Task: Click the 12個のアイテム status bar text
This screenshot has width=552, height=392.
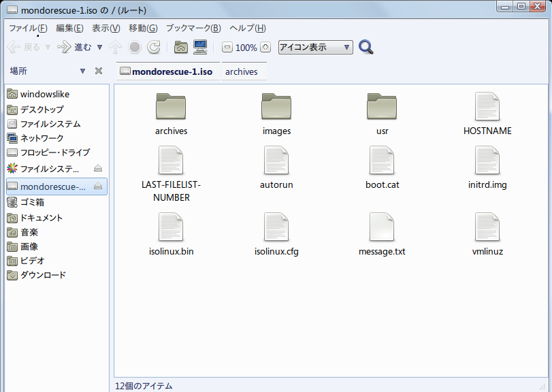Action: pyautogui.click(x=144, y=386)
